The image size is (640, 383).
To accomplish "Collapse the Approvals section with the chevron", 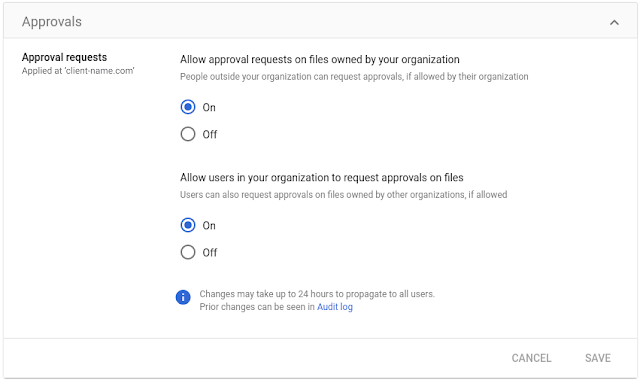I will click(614, 22).
